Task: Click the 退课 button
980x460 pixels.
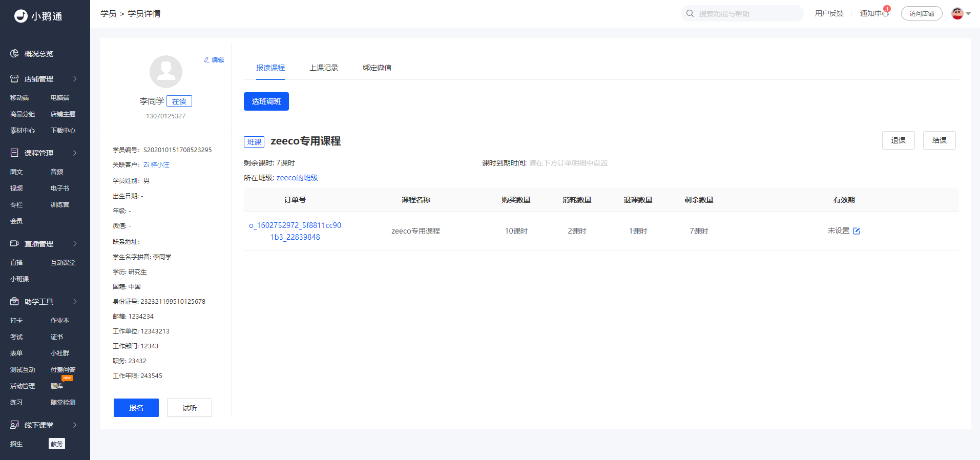Action: [899, 140]
